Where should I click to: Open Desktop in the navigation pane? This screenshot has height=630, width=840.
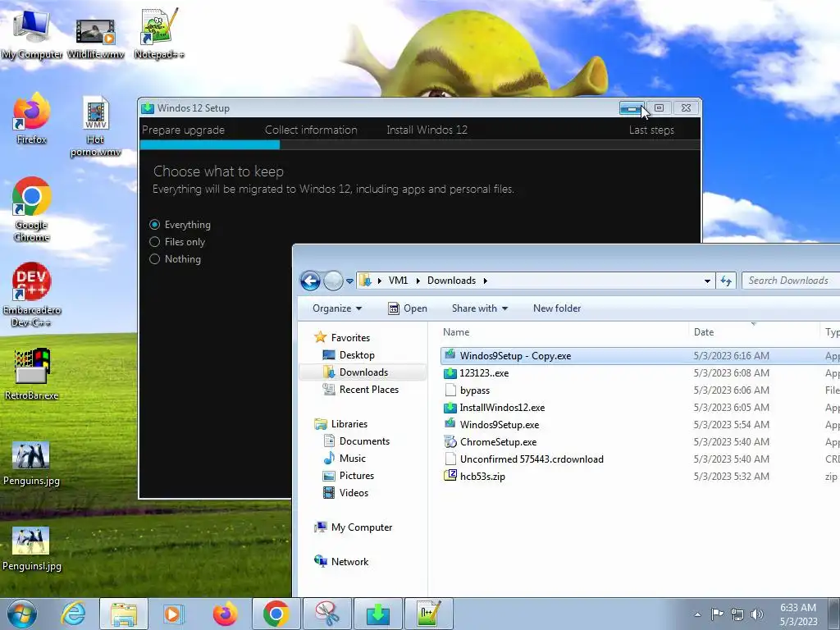(x=349, y=354)
